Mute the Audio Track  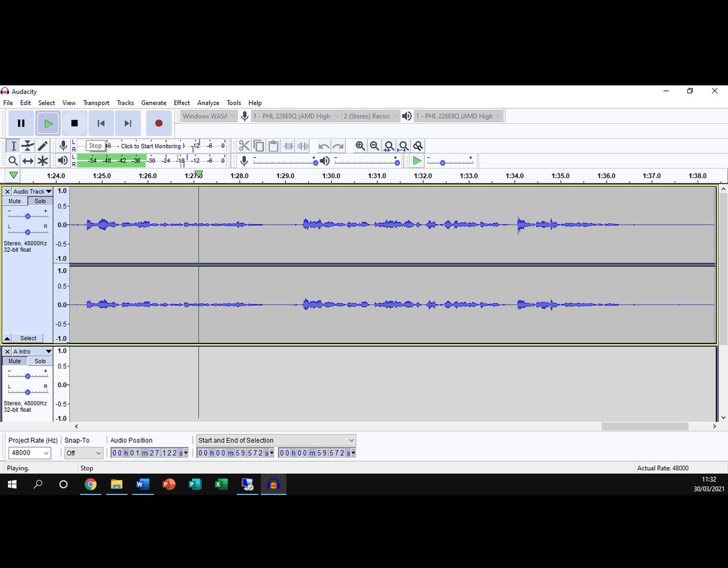[14, 201]
